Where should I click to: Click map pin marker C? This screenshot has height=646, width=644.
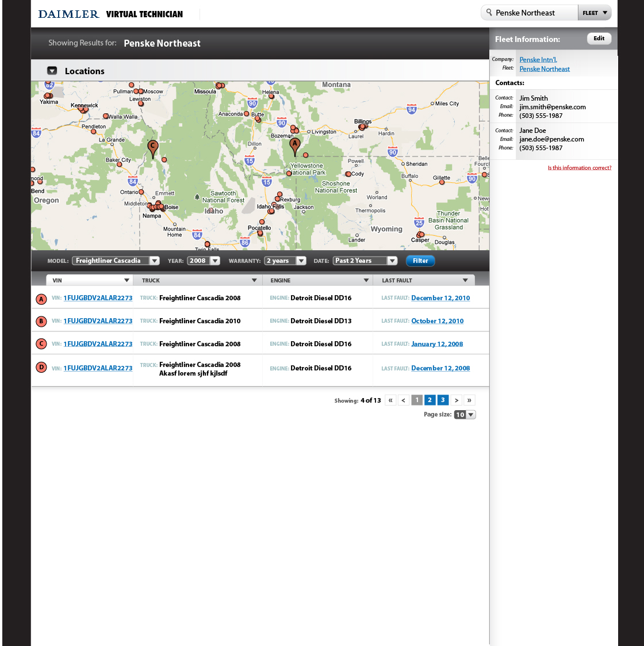(153, 148)
